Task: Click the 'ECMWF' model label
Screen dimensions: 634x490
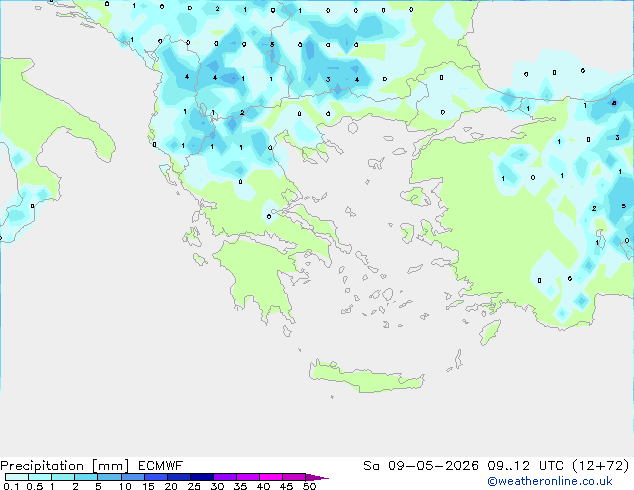Action: [161, 466]
